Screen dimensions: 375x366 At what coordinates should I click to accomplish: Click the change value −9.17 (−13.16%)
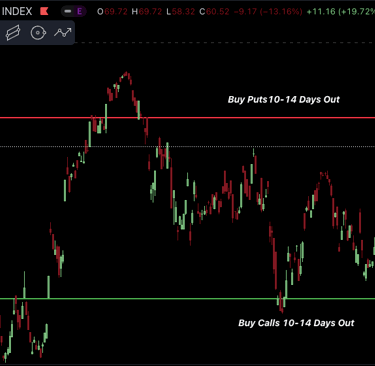point(268,12)
